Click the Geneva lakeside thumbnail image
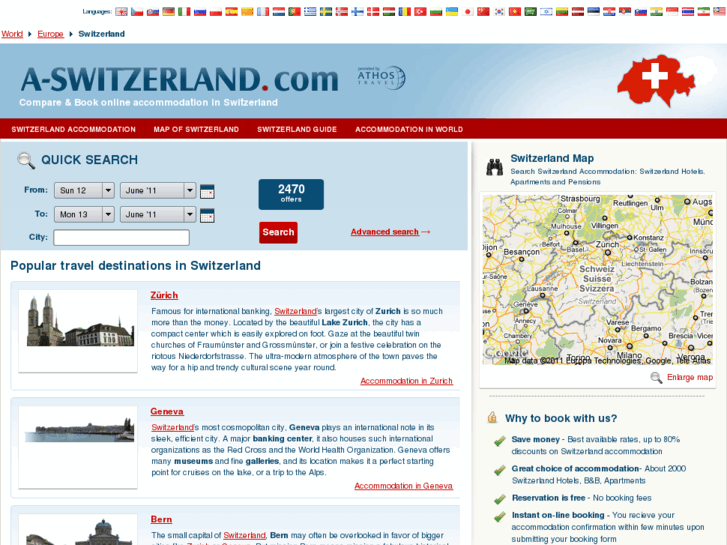Viewport: 727px width, 545px height. pos(78,447)
